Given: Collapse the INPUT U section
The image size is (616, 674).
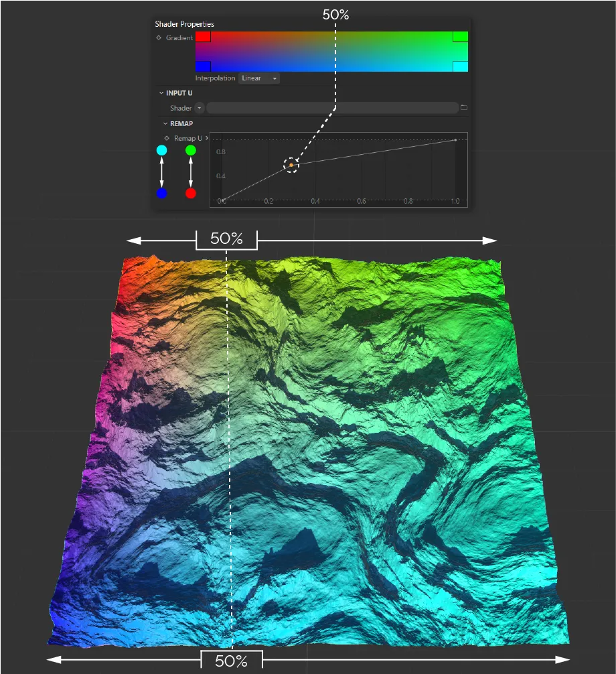Looking at the screenshot, I should 161,93.
